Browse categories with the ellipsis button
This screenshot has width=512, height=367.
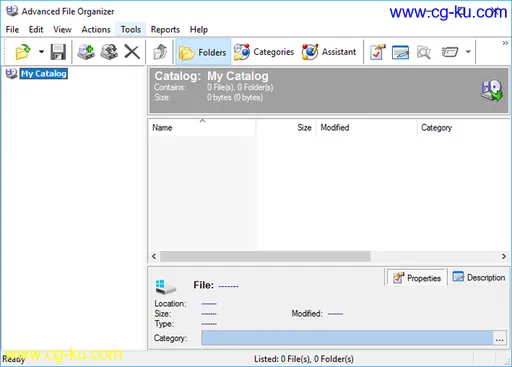500,338
